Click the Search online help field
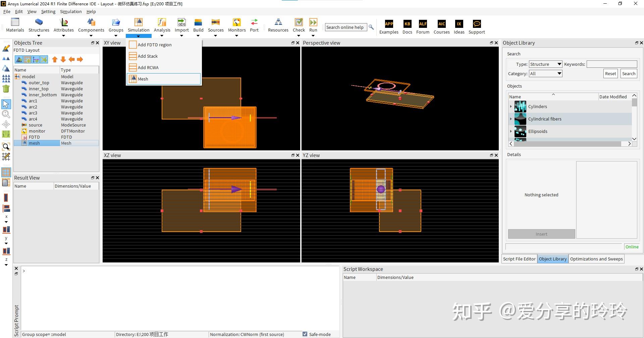The height and width of the screenshot is (338, 644). click(x=345, y=27)
